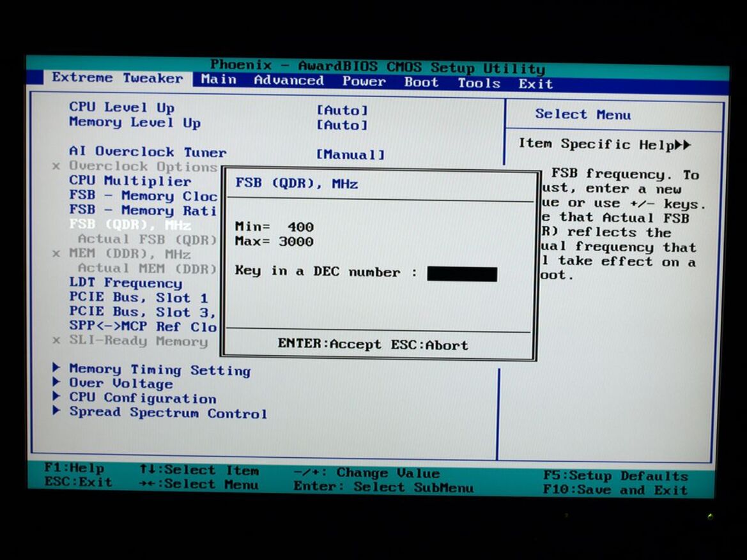Screen dimensions: 747x560
Task: Click the DEC number input field
Action: [461, 274]
